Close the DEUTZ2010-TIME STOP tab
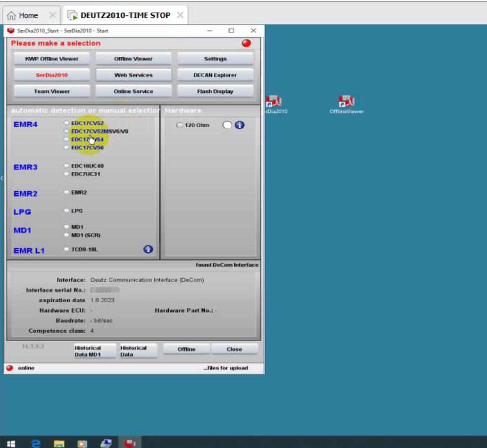This screenshot has height=448, width=487. tap(180, 15)
